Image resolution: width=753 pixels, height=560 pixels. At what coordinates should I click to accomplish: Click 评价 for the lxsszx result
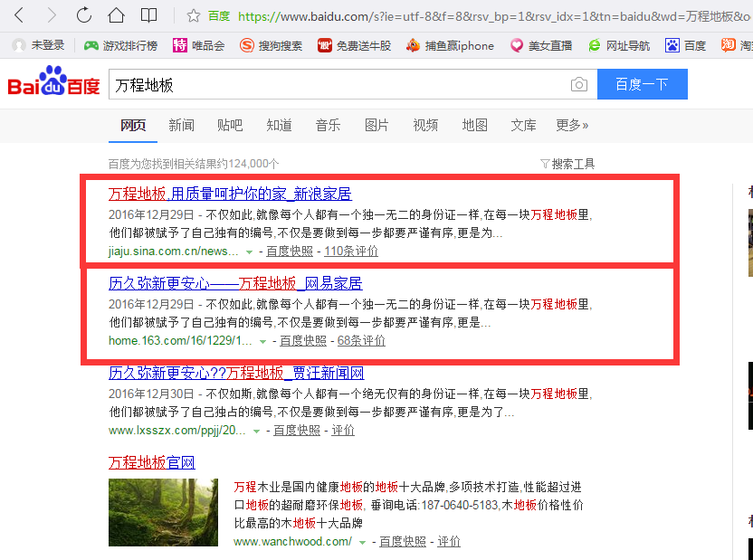coord(343,431)
